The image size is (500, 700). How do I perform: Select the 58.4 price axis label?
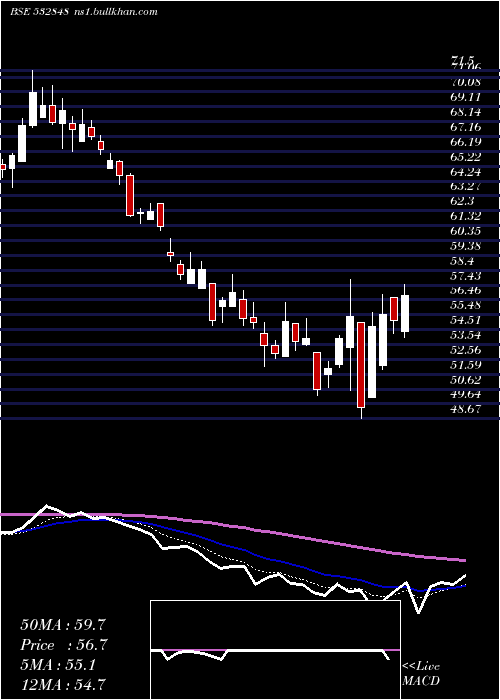pyautogui.click(x=462, y=261)
